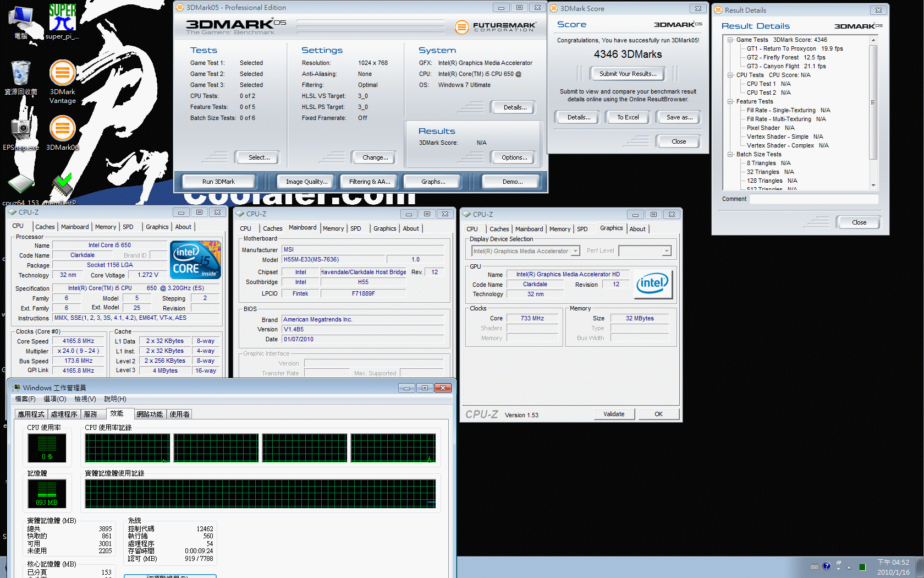Open the EPSnap.exe desktop icon
924x578 pixels.
click(21, 134)
